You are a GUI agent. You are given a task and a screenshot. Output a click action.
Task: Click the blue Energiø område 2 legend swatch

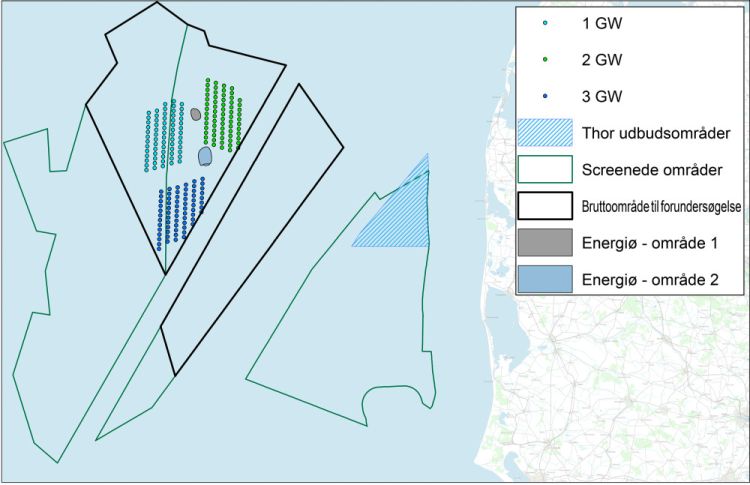(545, 279)
